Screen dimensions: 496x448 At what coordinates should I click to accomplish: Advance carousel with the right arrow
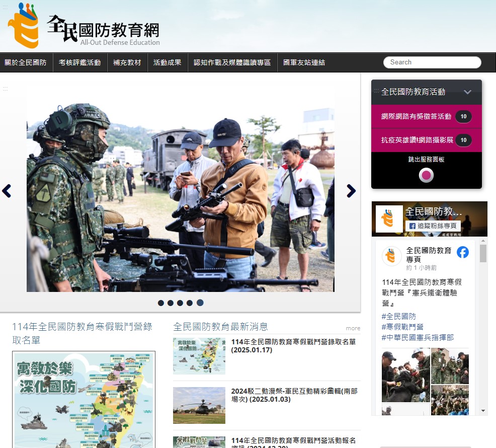351,191
